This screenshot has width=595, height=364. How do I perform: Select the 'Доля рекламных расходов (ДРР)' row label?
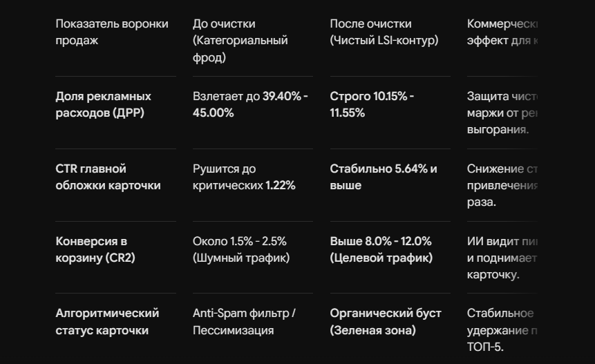(x=103, y=104)
